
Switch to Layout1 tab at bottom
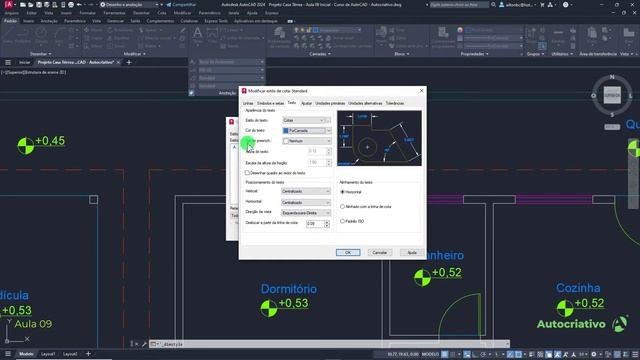coord(48,354)
